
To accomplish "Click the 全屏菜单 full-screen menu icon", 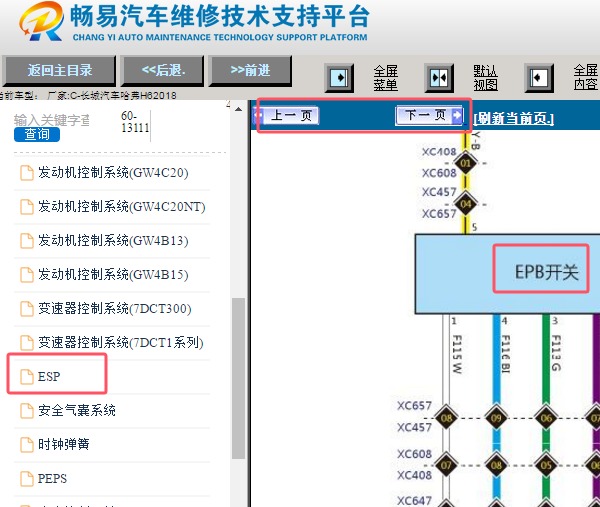I will tap(339, 78).
